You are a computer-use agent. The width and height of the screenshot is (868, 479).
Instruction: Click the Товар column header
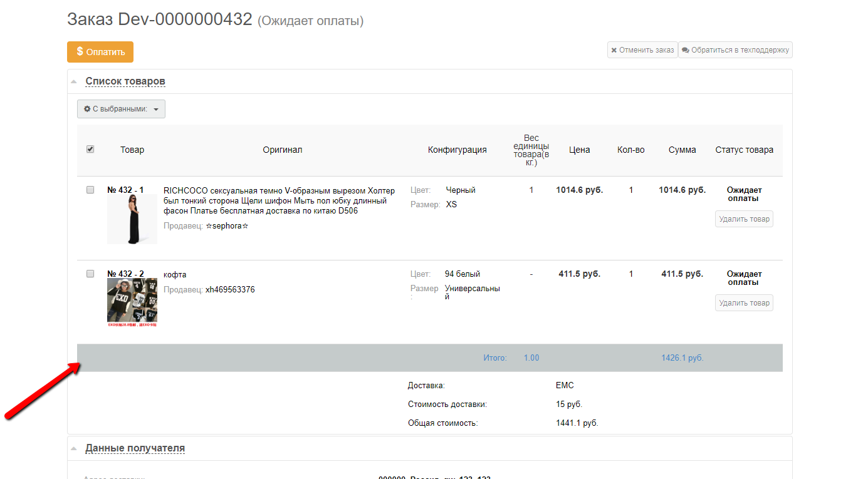pyautogui.click(x=132, y=150)
